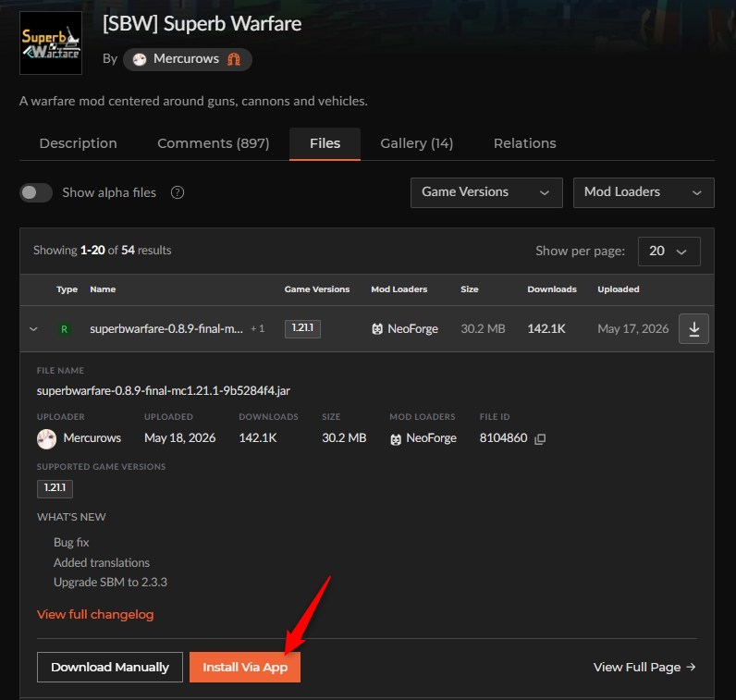Click the 30.2 MB size in the table row
This screenshot has height=700, width=736.
pyautogui.click(x=483, y=328)
